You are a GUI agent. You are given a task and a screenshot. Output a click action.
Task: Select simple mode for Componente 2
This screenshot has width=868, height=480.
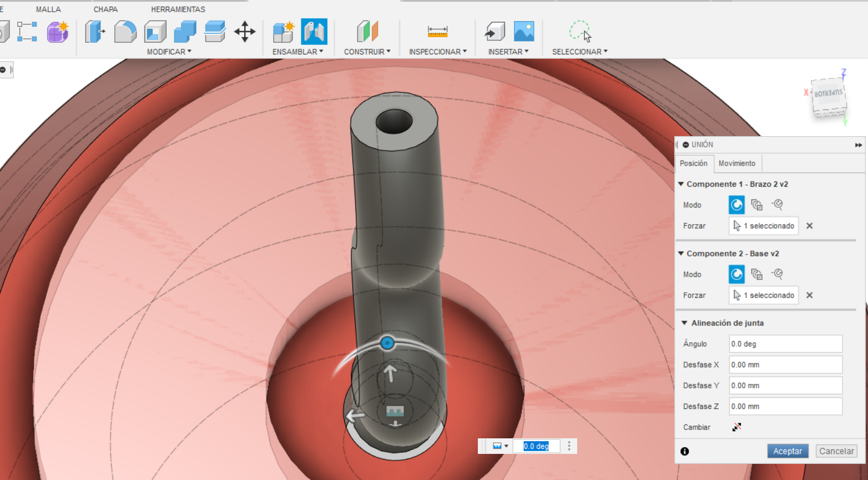[736, 274]
